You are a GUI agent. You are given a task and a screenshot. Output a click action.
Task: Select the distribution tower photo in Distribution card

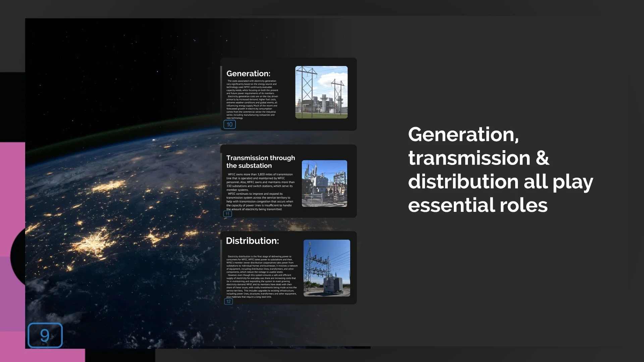pyautogui.click(x=326, y=268)
